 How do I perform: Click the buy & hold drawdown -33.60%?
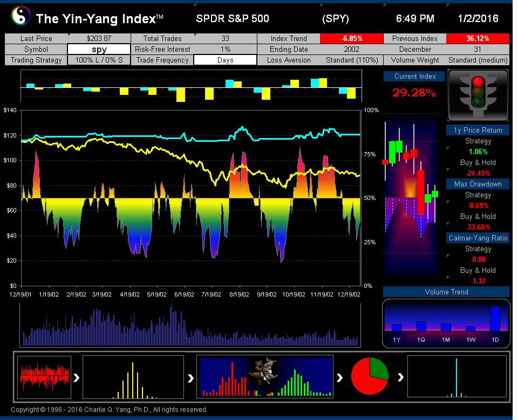tap(478, 227)
